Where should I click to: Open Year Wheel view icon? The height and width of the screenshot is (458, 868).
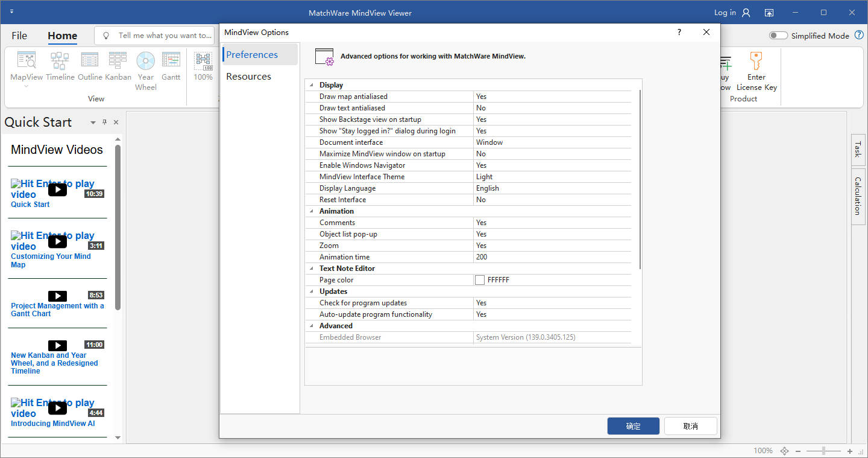pos(146,61)
